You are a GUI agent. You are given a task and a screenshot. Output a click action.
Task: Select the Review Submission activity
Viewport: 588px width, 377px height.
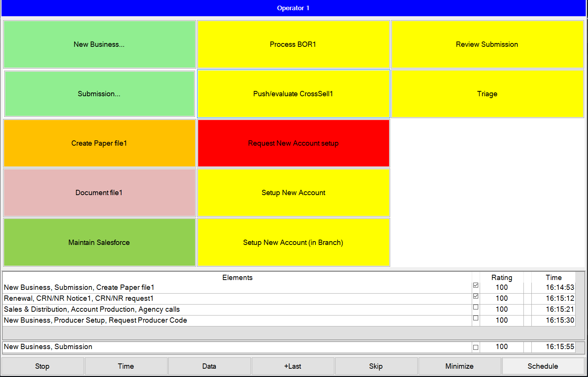487,44
